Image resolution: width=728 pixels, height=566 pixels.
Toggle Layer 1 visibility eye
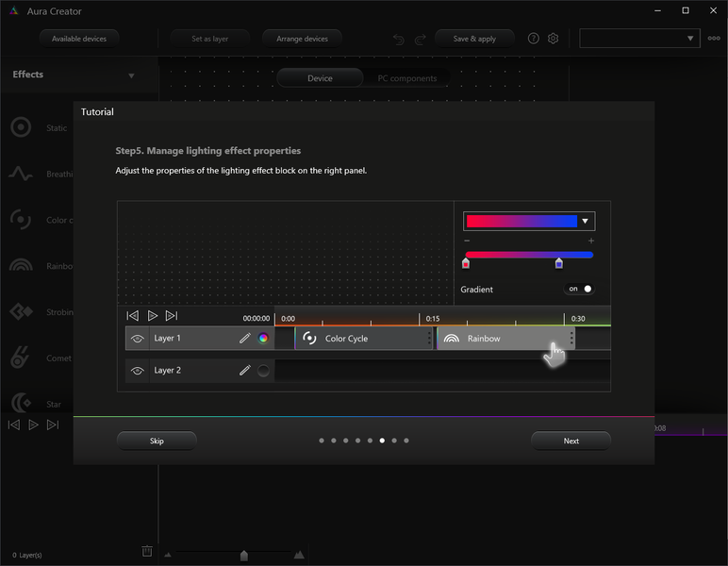(x=137, y=339)
